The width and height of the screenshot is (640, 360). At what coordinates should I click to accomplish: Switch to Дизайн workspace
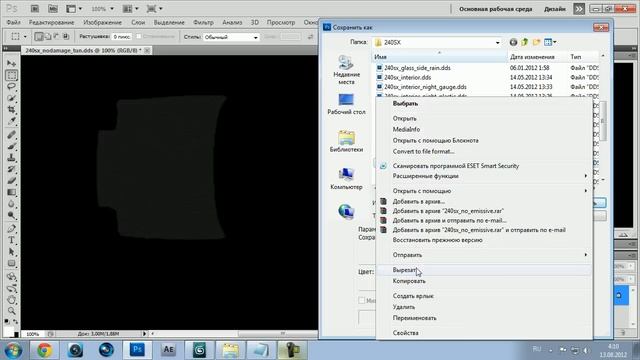pyautogui.click(x=555, y=9)
